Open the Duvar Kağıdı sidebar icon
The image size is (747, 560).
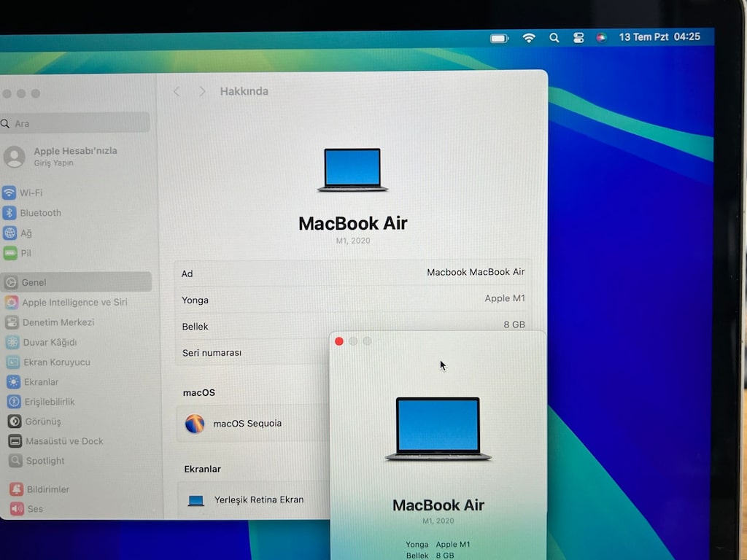coord(13,342)
